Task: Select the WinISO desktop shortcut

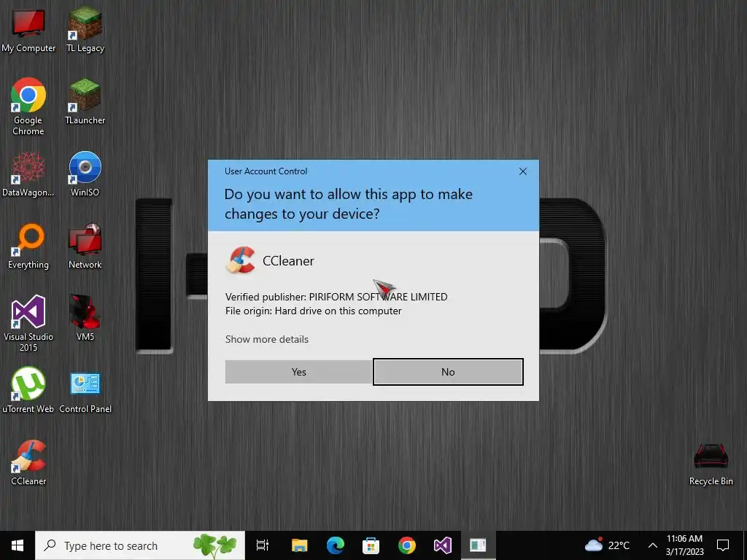Action: click(x=85, y=174)
